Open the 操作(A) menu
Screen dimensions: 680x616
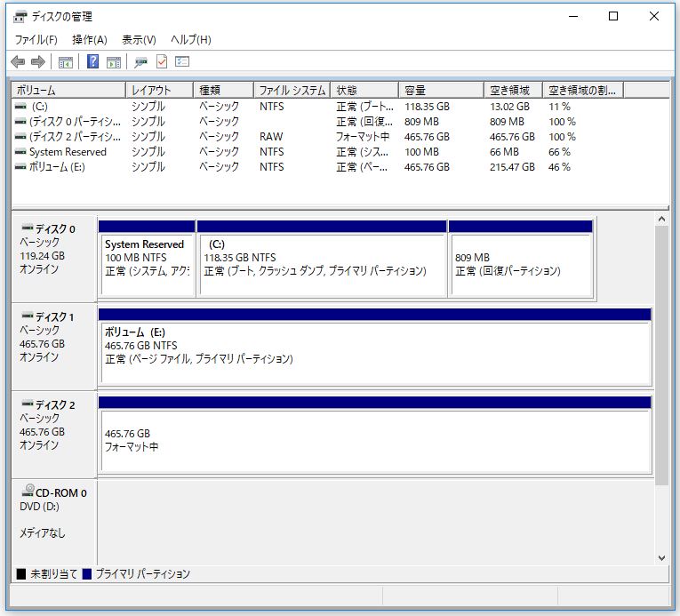(90, 40)
